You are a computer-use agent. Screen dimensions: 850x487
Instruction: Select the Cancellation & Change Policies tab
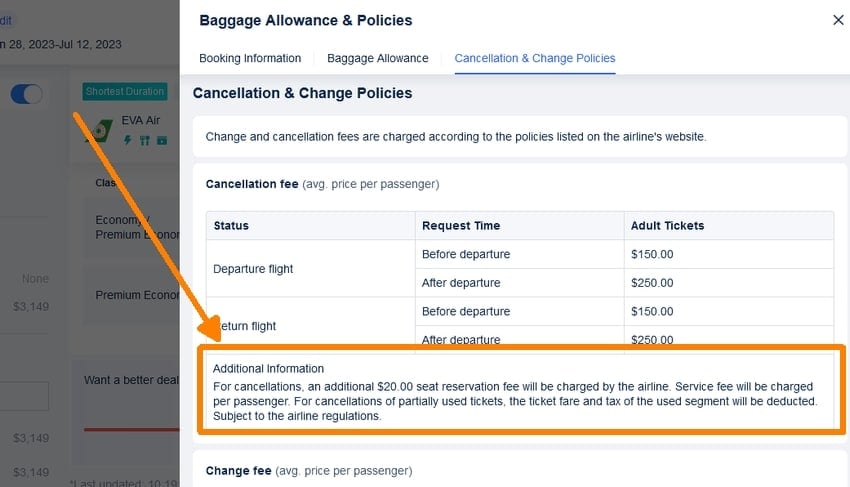click(535, 58)
